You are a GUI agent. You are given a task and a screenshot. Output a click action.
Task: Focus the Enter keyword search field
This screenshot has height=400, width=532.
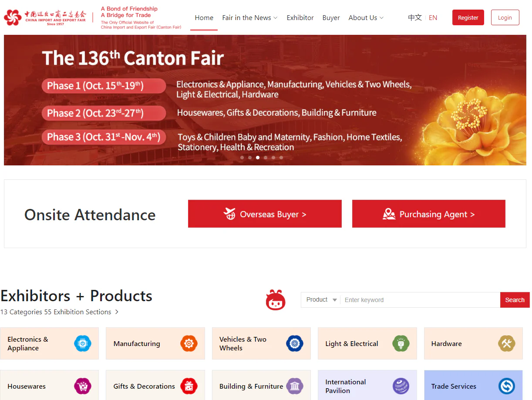coord(420,300)
